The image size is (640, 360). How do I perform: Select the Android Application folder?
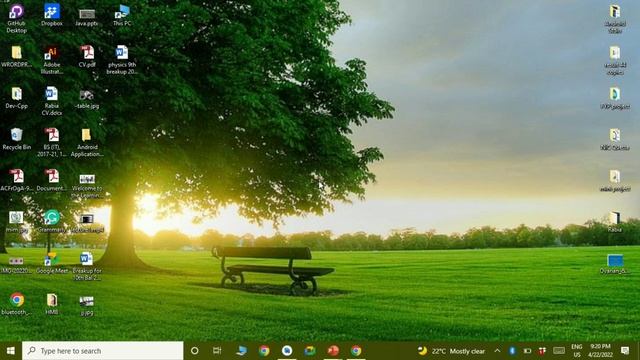[x=87, y=142]
